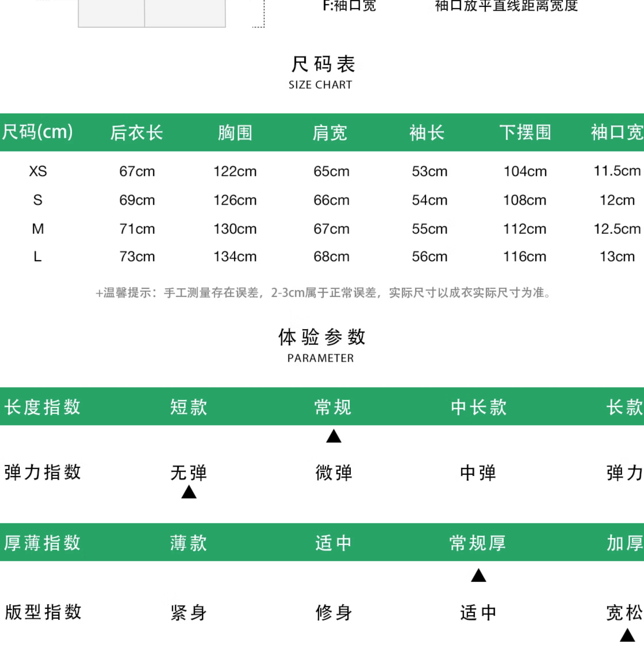The height and width of the screenshot is (667, 644).
Task: Select the 袖长 column header
Action: [427, 132]
